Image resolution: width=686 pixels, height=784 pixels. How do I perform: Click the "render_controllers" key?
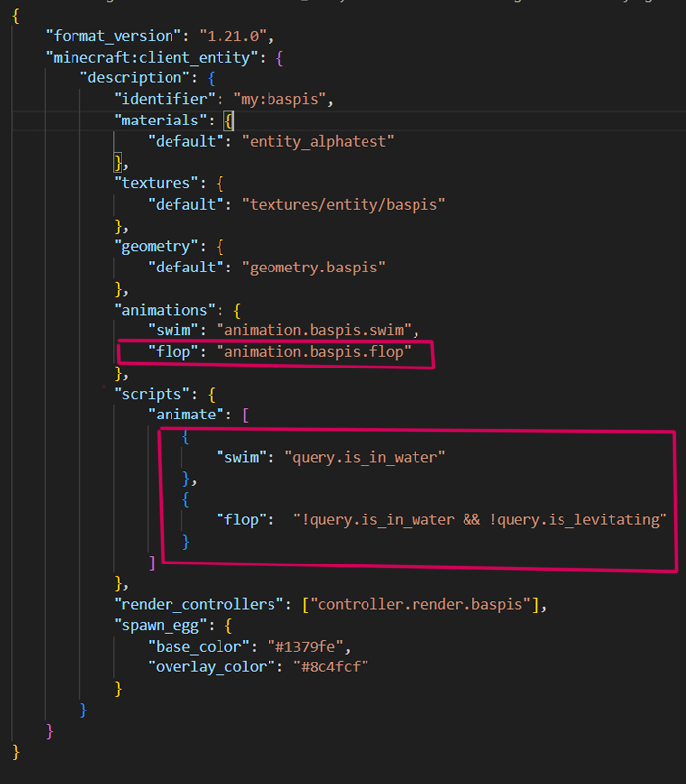(x=199, y=604)
